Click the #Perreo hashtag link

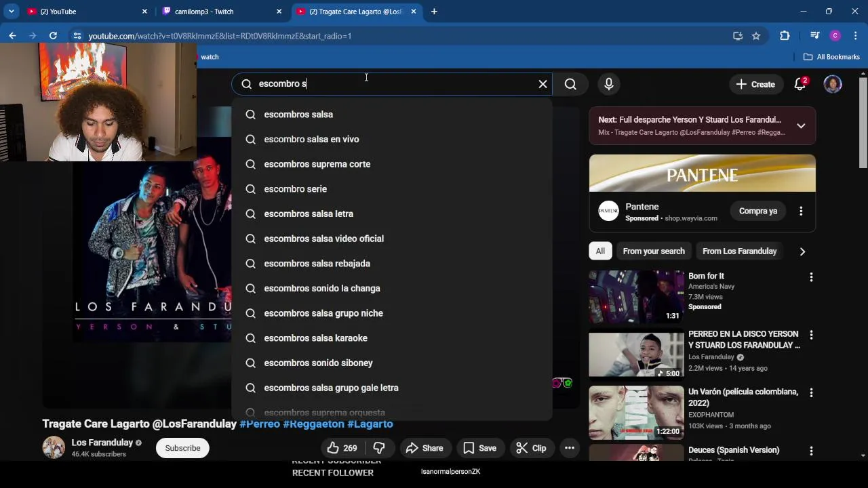[x=260, y=424]
